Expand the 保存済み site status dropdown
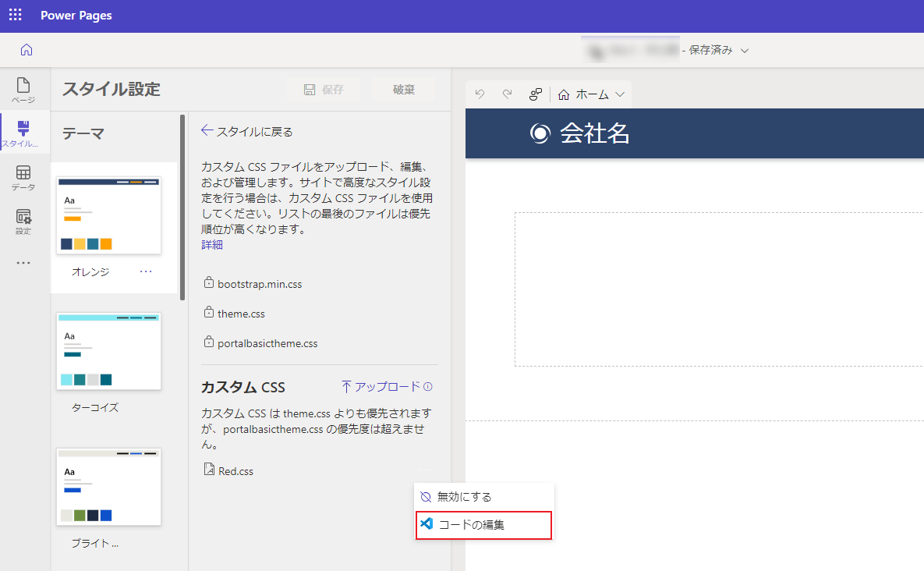 click(745, 51)
